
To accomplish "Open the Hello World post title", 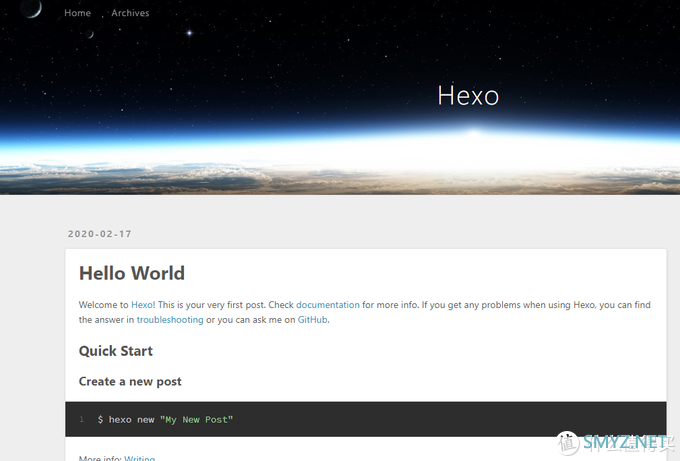I will [x=132, y=273].
